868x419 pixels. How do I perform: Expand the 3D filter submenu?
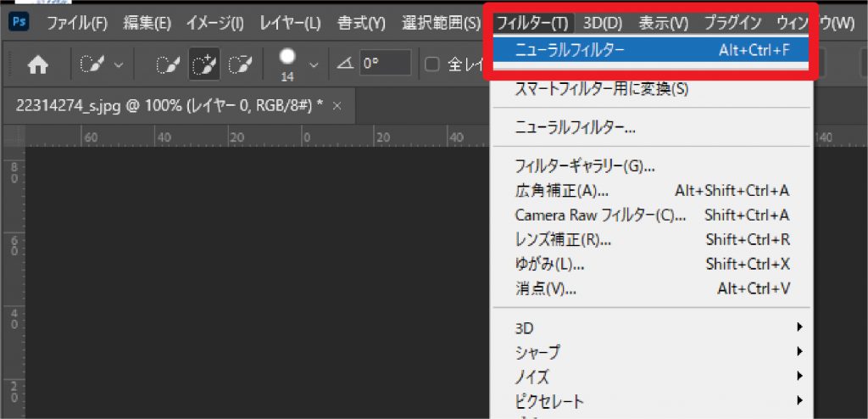tap(652, 327)
